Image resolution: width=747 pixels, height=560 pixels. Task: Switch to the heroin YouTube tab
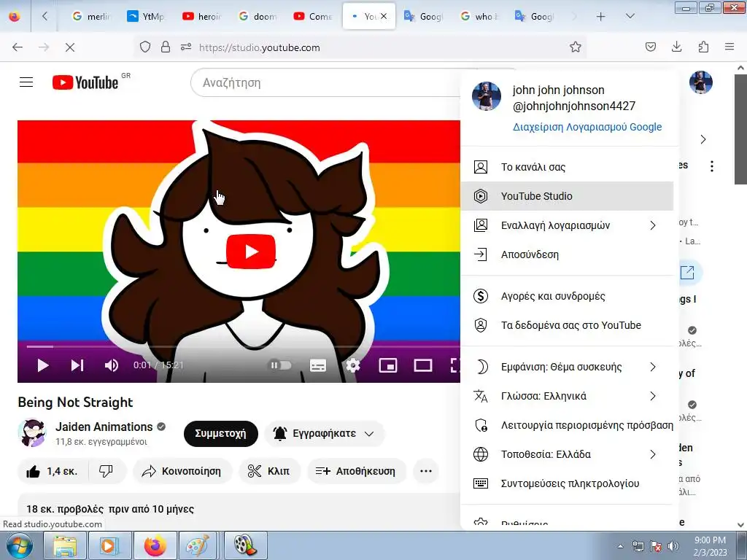[x=201, y=17]
